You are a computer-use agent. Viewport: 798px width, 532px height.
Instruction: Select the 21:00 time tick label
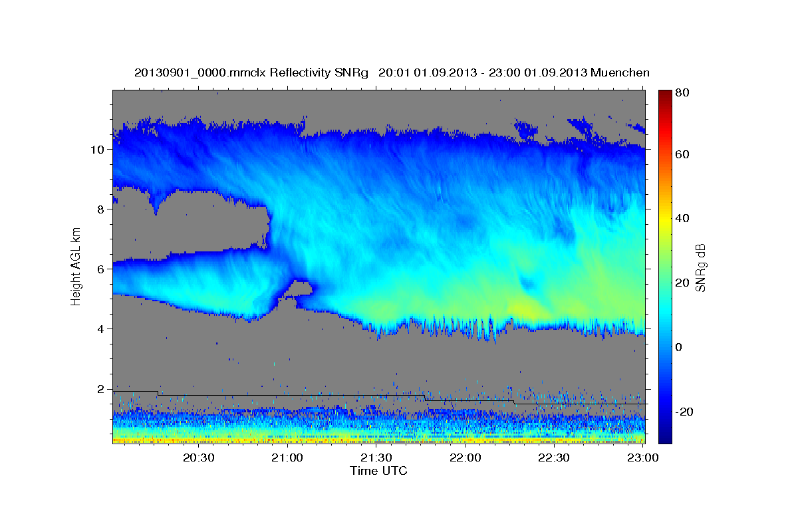click(x=288, y=458)
